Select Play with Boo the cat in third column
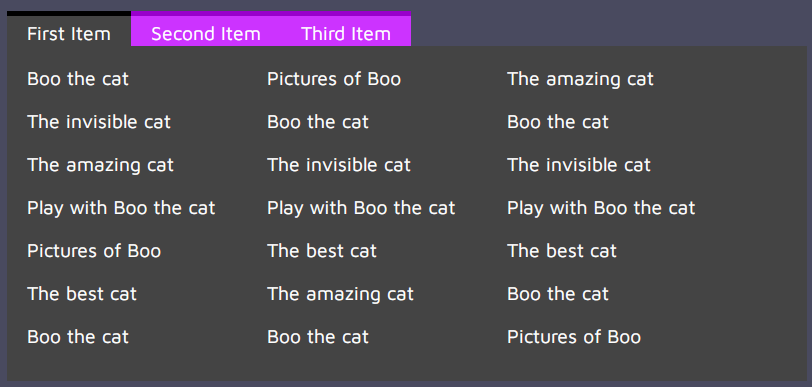812x387 pixels. click(601, 208)
